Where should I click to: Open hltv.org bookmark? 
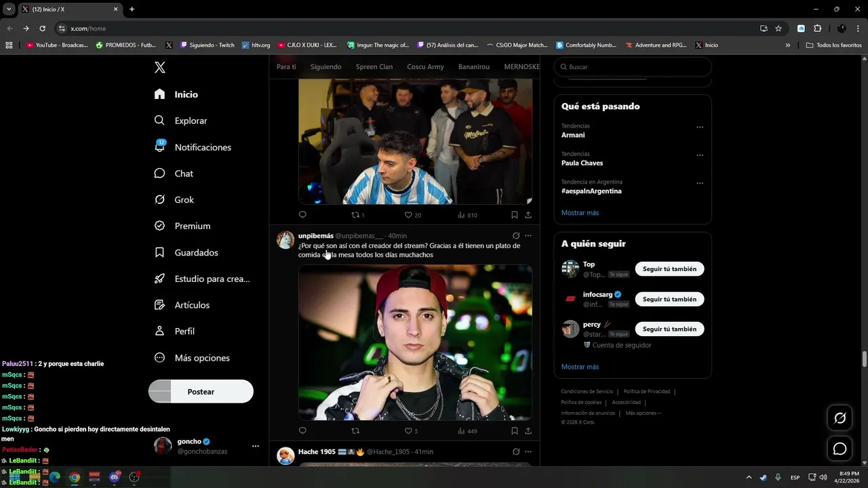pyautogui.click(x=256, y=45)
